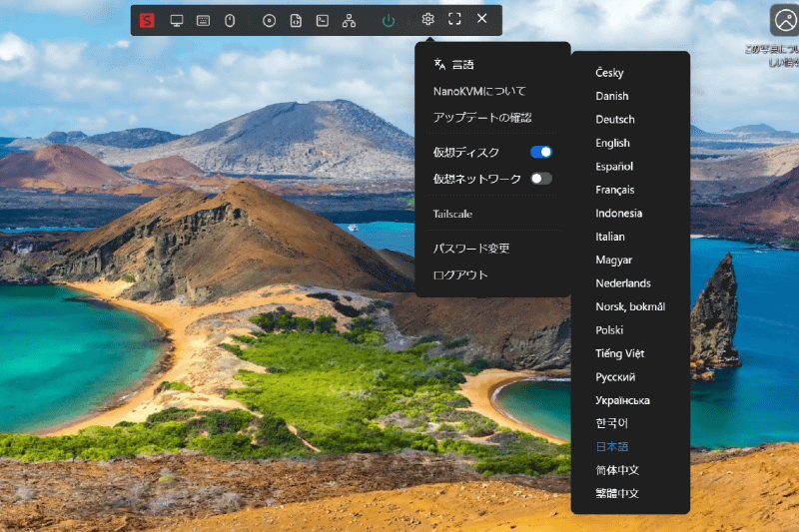Click the settings gear icon
This screenshot has height=532, width=799.
[x=428, y=19]
